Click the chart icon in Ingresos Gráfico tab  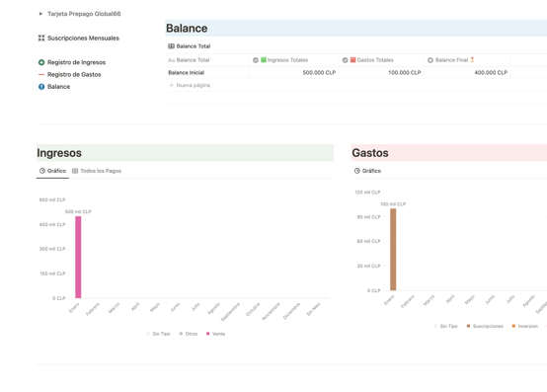click(x=42, y=171)
